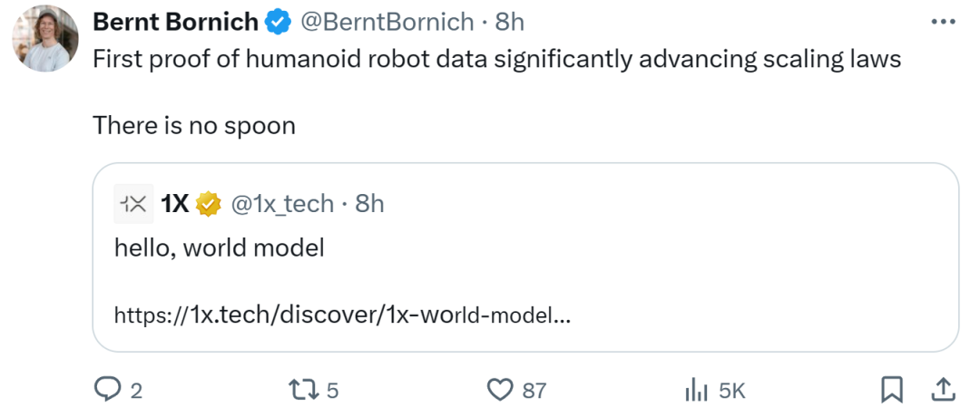Click the 87 likes count
The image size is (980, 417).
[x=534, y=391]
